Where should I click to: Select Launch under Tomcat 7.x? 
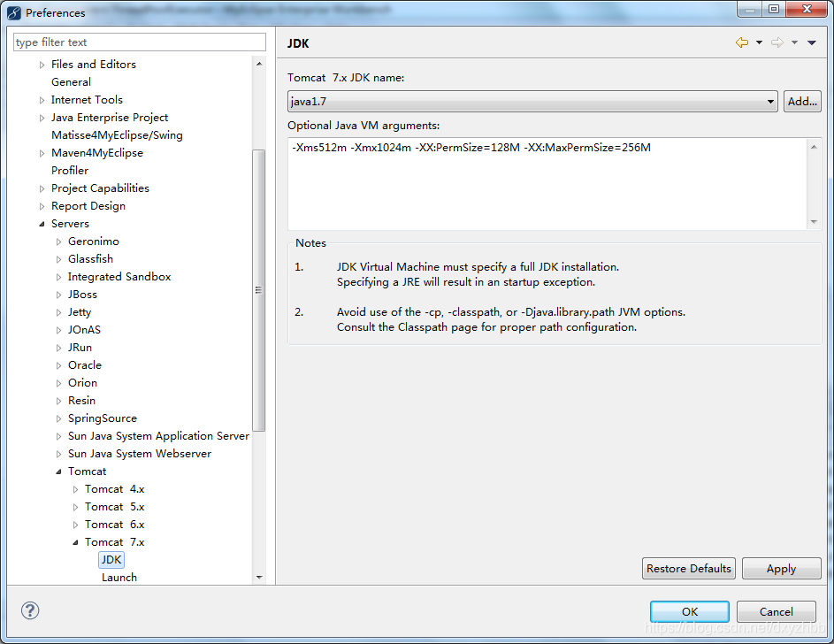(x=119, y=578)
